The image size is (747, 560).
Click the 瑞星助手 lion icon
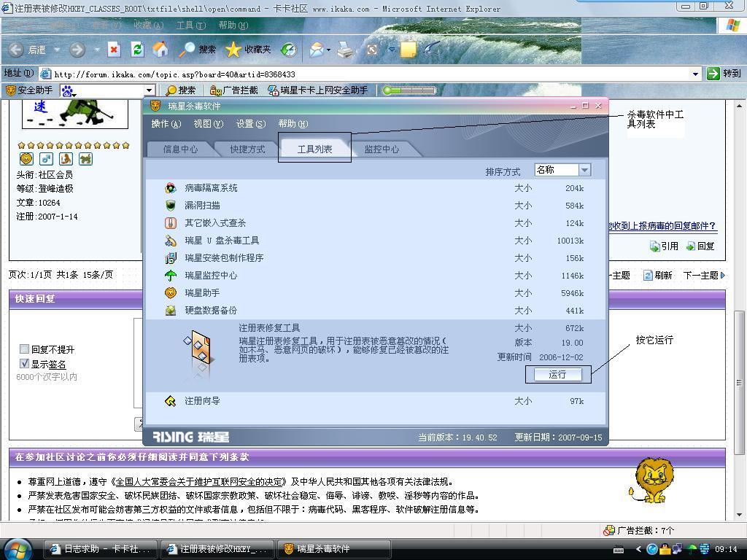click(171, 293)
